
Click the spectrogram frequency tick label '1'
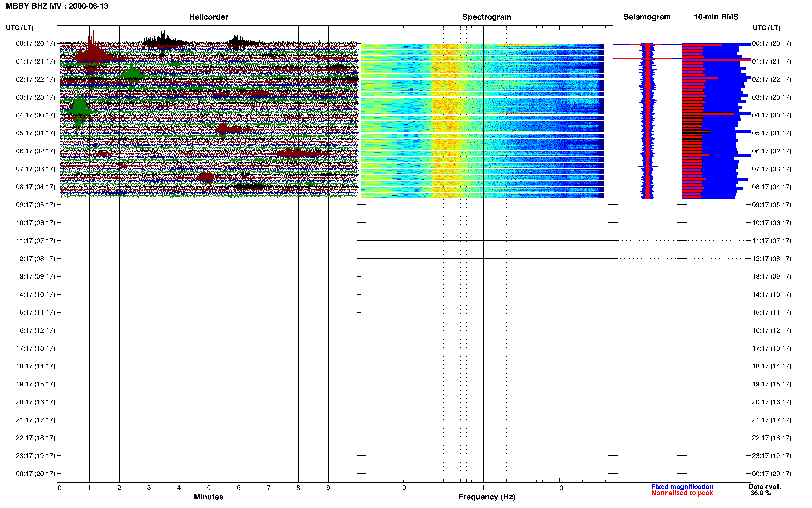pyautogui.click(x=483, y=487)
